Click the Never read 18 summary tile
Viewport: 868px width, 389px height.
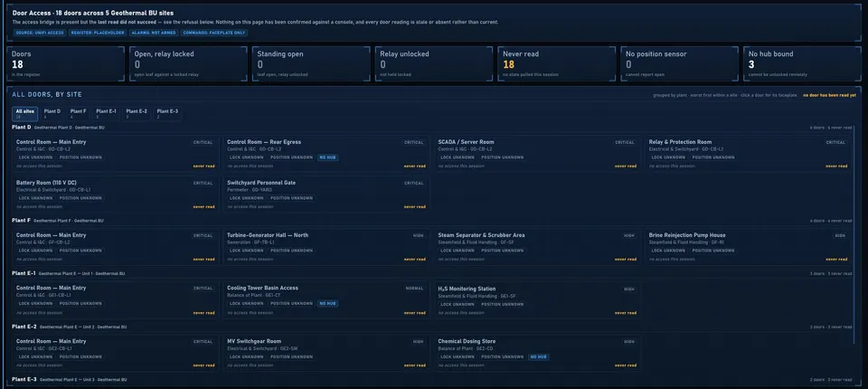(557, 63)
